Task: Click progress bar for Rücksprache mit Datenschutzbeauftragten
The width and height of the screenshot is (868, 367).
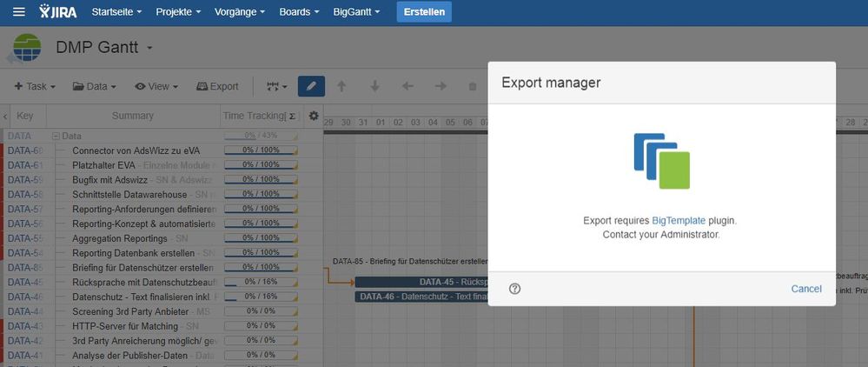Action: tap(261, 282)
